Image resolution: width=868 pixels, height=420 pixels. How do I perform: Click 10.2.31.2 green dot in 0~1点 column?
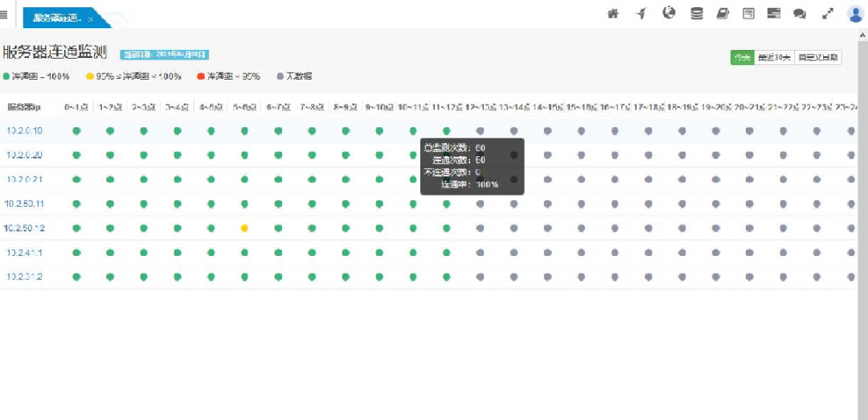click(x=76, y=277)
